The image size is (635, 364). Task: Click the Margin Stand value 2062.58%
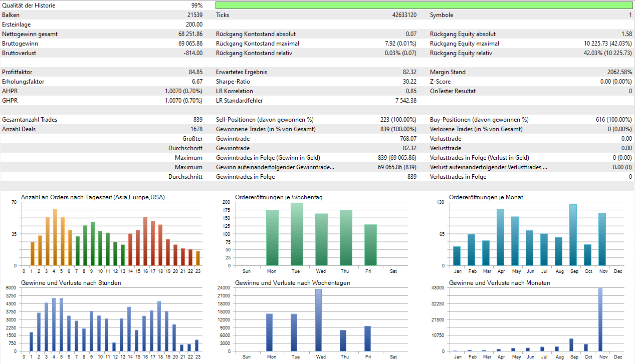pyautogui.click(x=619, y=72)
